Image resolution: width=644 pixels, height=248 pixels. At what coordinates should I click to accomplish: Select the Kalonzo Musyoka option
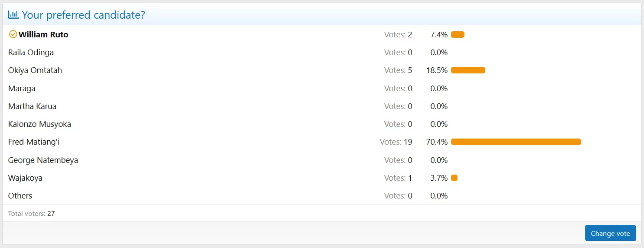tap(39, 124)
